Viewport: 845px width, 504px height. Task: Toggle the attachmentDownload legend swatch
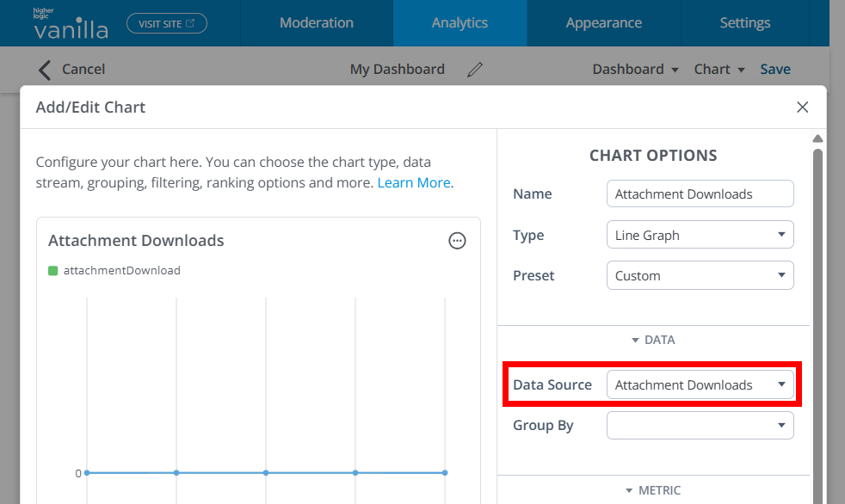[x=53, y=271]
